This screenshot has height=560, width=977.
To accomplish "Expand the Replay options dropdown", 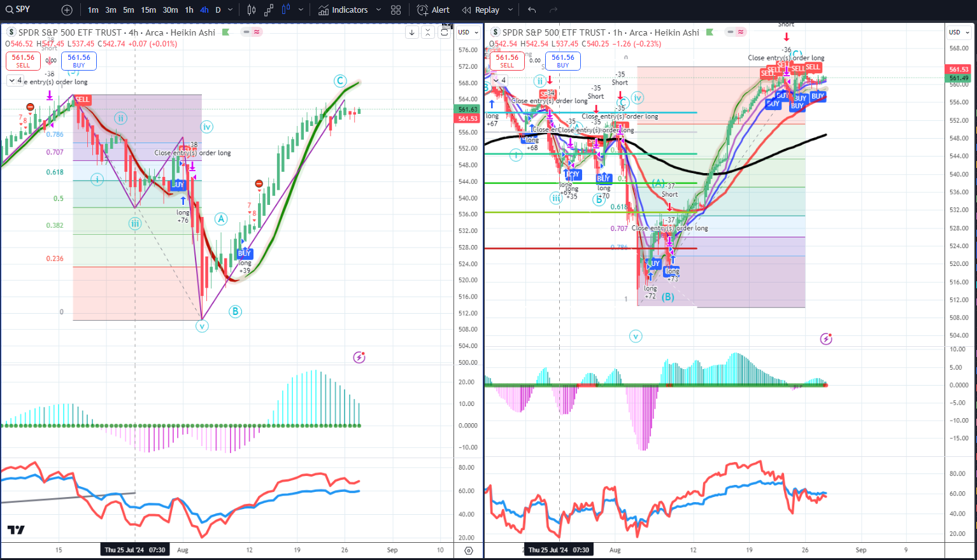I will click(510, 10).
